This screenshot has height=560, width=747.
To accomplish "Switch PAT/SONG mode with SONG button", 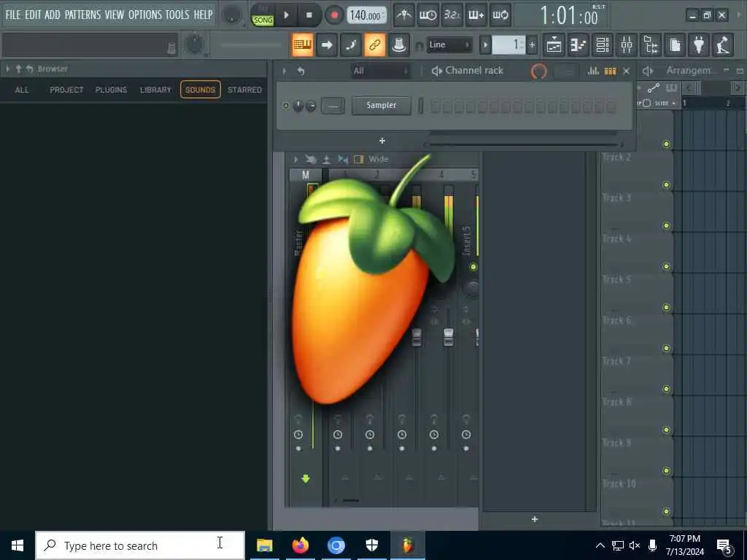I will pyautogui.click(x=263, y=20).
